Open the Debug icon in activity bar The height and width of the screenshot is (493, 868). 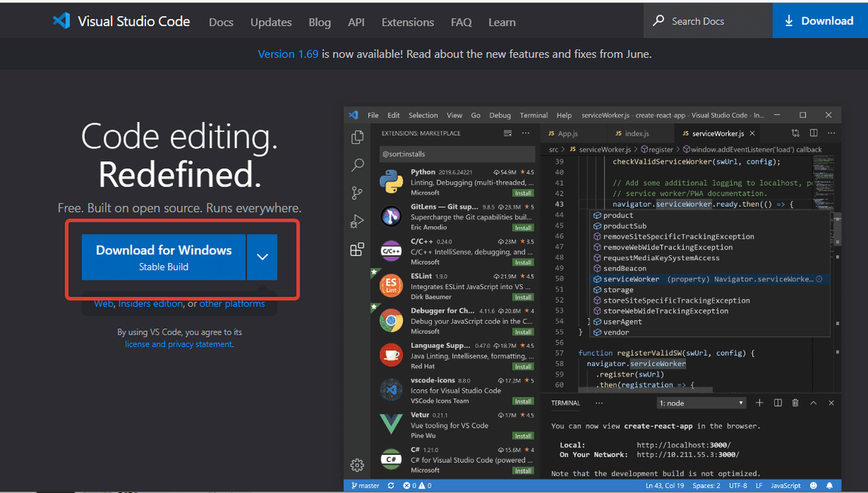(357, 221)
